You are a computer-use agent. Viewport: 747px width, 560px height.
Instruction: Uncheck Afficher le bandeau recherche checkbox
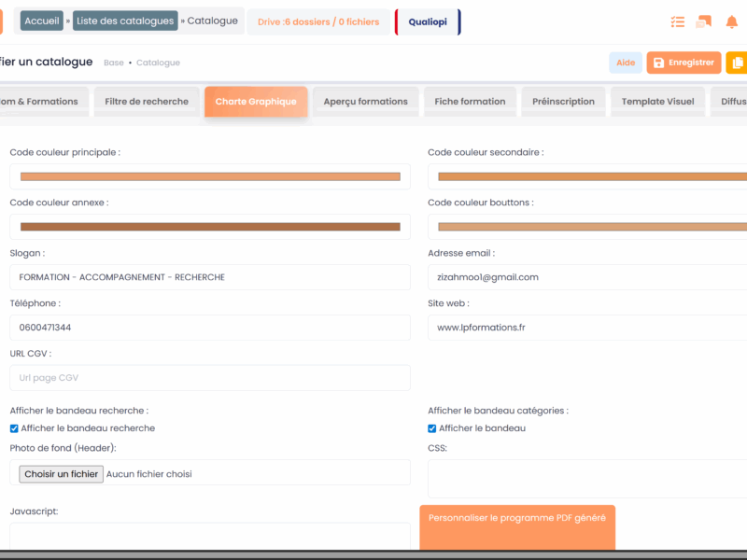pyautogui.click(x=14, y=428)
